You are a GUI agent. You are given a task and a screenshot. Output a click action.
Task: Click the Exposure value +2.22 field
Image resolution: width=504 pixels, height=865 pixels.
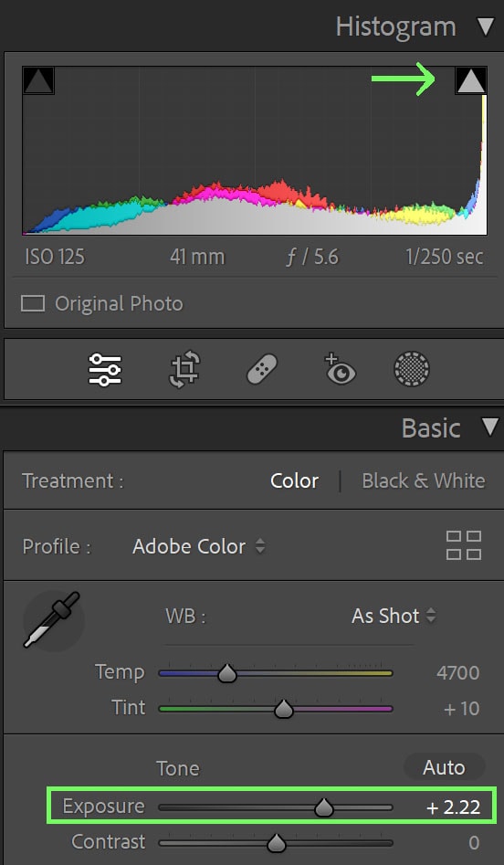[x=453, y=807]
